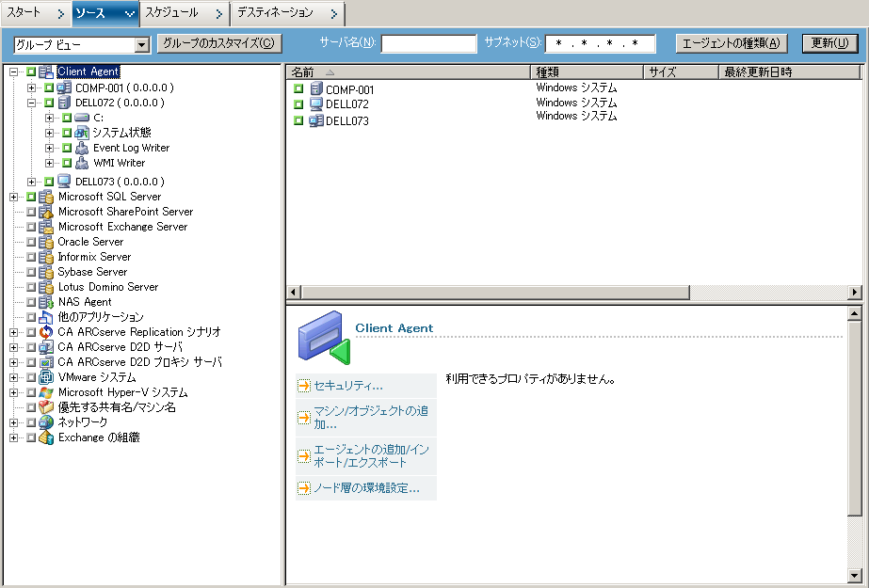Toggle selection box for DELL072 in tree
Viewport: 869px width, 588px height.
(49, 103)
